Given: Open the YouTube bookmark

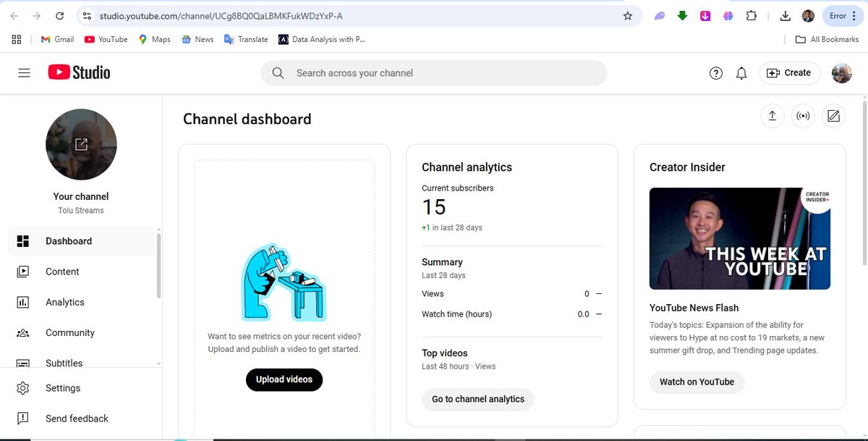Looking at the screenshot, I should (x=106, y=39).
